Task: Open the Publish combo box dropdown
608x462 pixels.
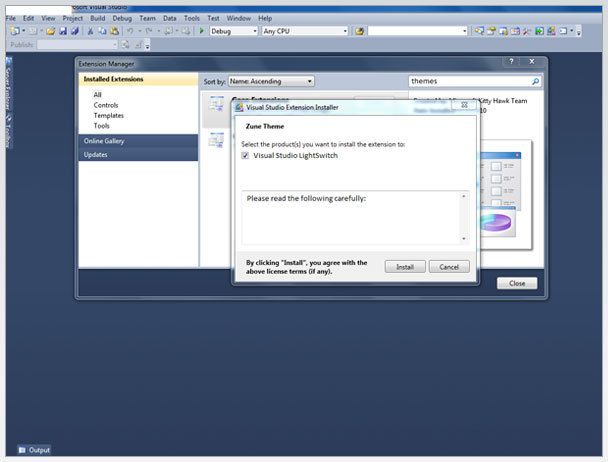Action: pyautogui.click(x=115, y=45)
